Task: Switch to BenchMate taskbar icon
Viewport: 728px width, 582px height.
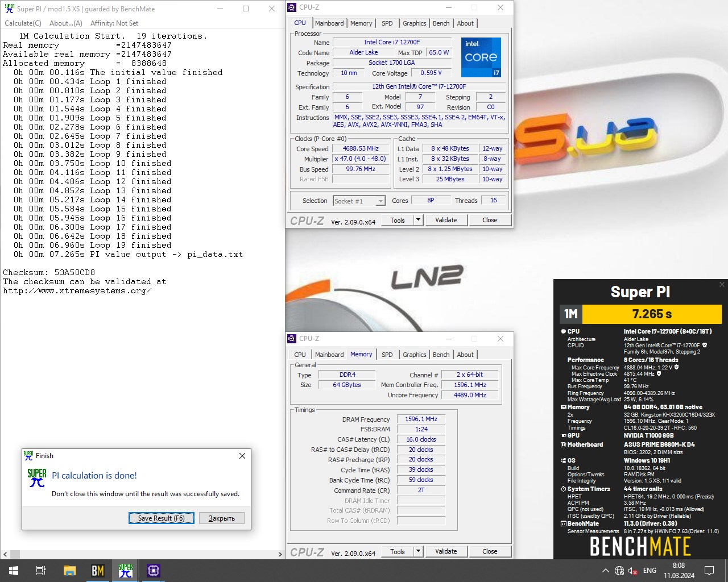Action: click(98, 571)
